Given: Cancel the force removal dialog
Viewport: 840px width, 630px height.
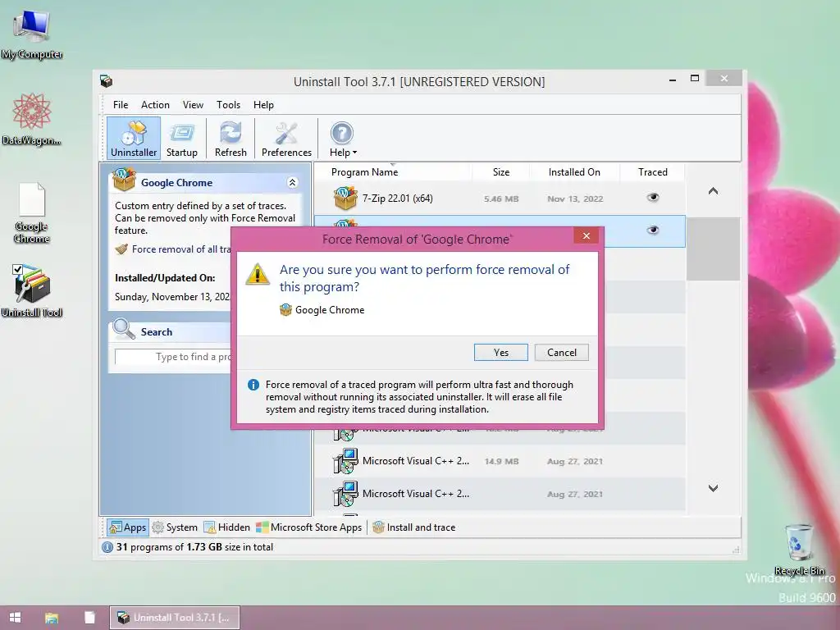Looking at the screenshot, I should pyautogui.click(x=561, y=353).
